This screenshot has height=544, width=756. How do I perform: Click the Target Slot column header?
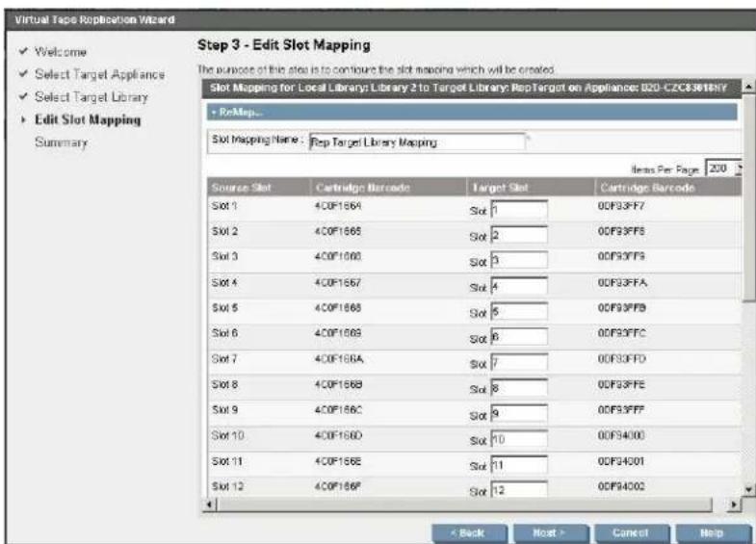(x=530, y=187)
